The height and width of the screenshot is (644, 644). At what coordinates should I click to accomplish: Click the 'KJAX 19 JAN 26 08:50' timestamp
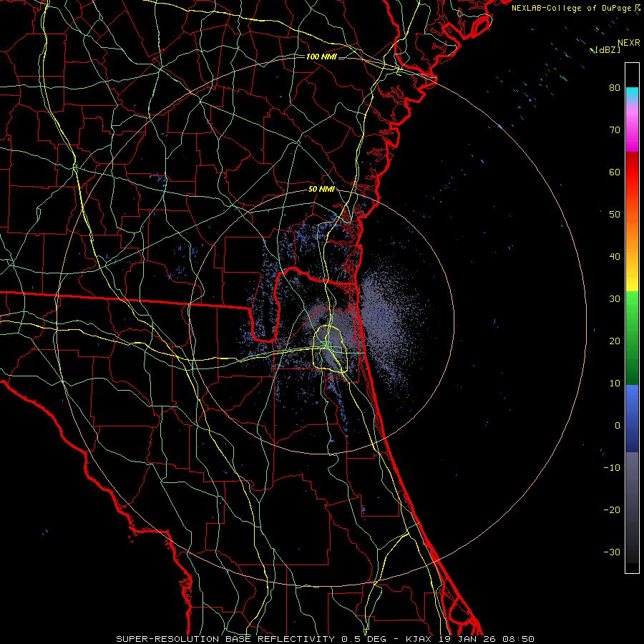[x=470, y=639]
